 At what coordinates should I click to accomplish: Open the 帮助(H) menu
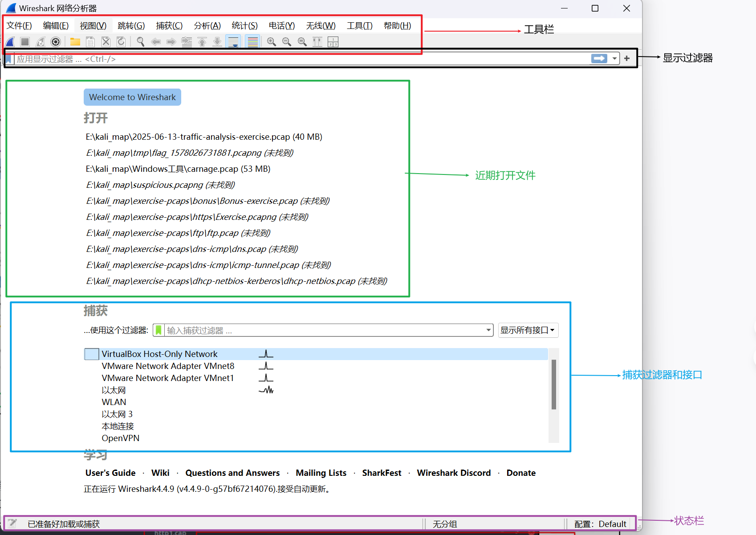pyautogui.click(x=398, y=26)
